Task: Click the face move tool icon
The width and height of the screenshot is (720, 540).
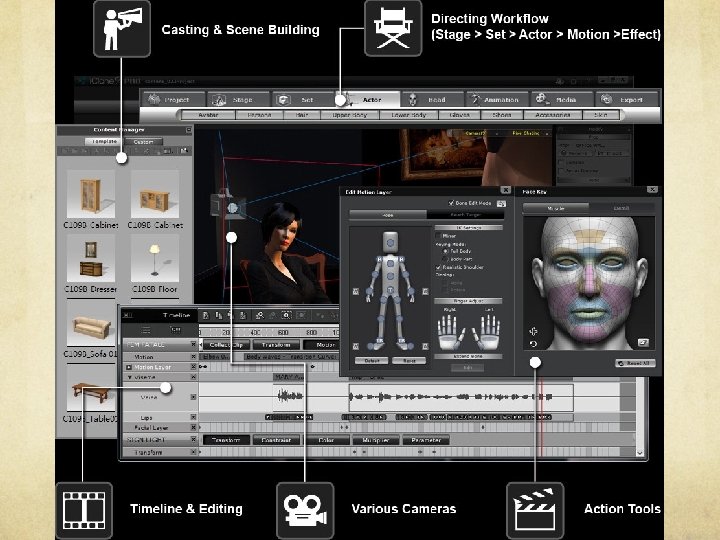Action: 533,331
